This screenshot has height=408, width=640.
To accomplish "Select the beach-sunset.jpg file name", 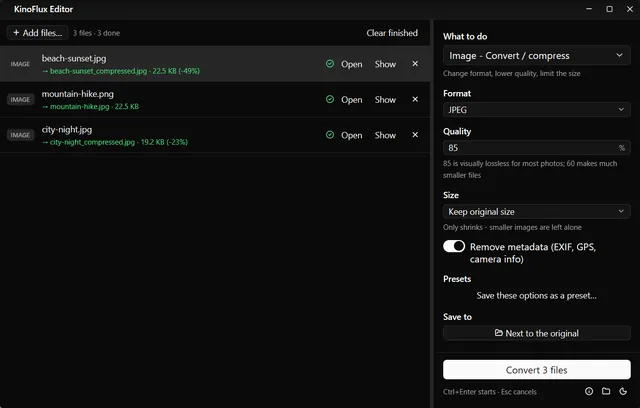I will [x=74, y=58].
